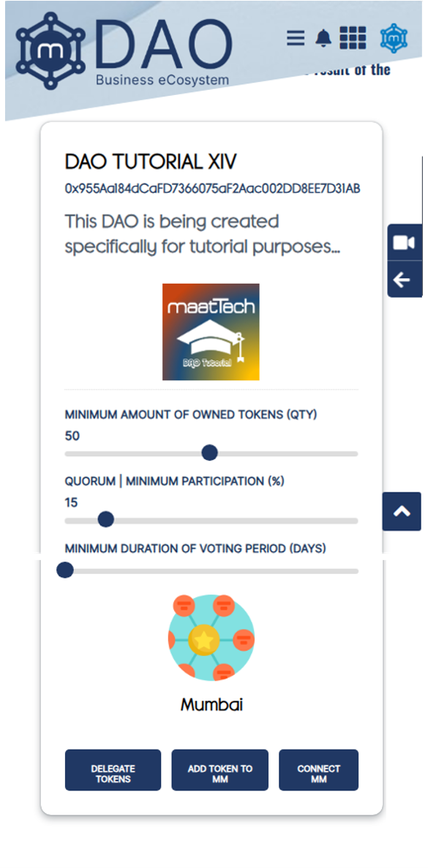Image resolution: width=428 pixels, height=868 pixels.
Task: Click the notification bell icon
Action: click(x=323, y=38)
